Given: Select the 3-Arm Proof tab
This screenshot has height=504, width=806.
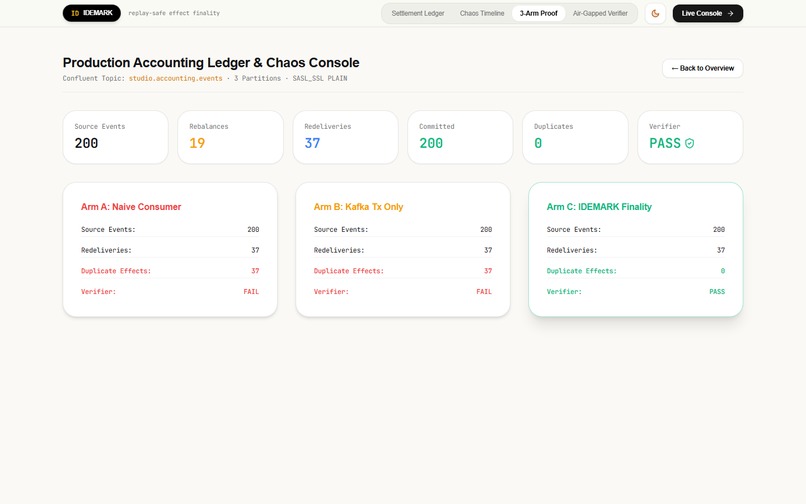Looking at the screenshot, I should pyautogui.click(x=538, y=13).
